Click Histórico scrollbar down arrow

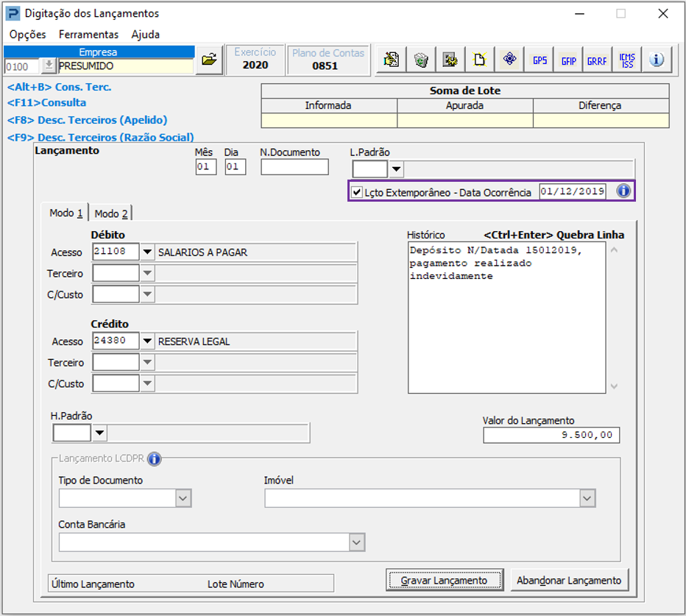614,386
